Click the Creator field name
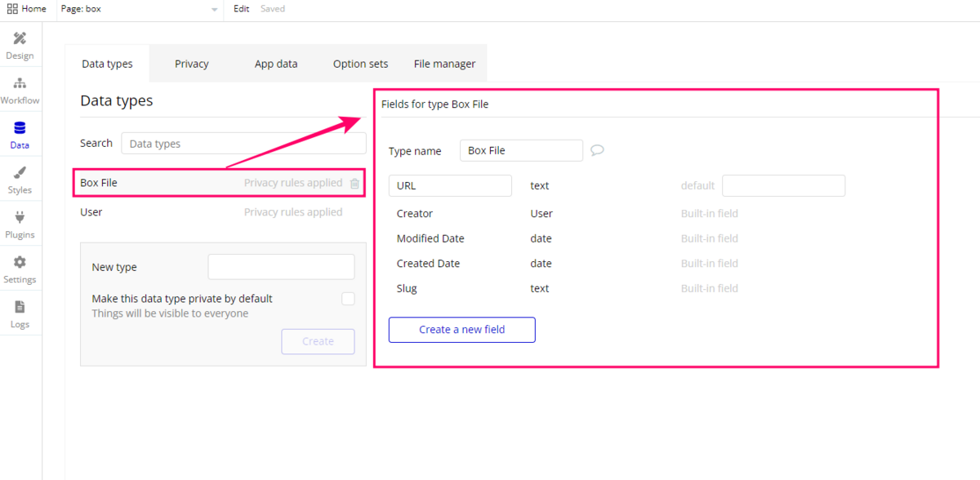 pos(415,214)
